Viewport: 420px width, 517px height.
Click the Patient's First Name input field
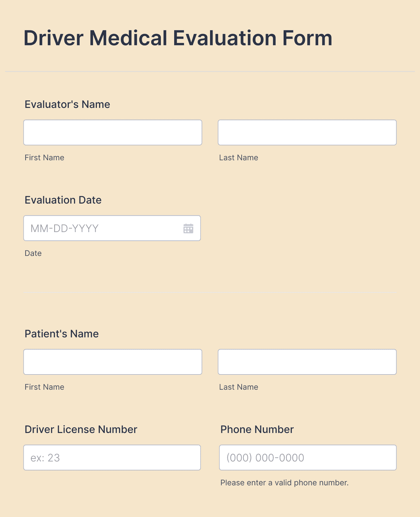pos(113,362)
